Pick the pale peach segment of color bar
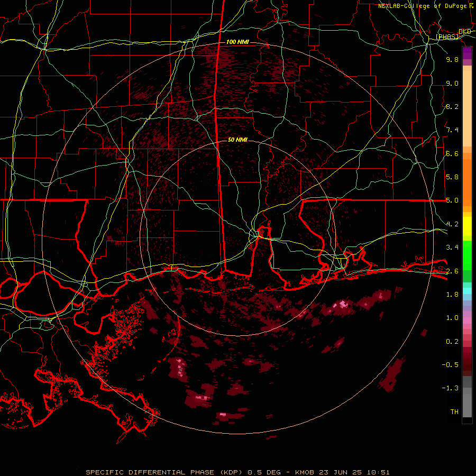The image size is (476, 476). 467,109
